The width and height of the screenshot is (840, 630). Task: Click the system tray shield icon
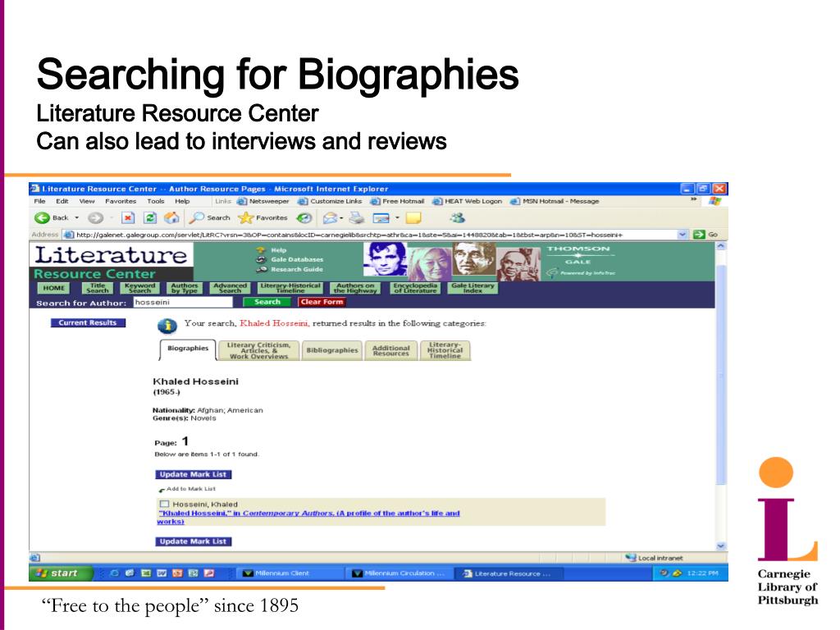pyautogui.click(x=677, y=573)
